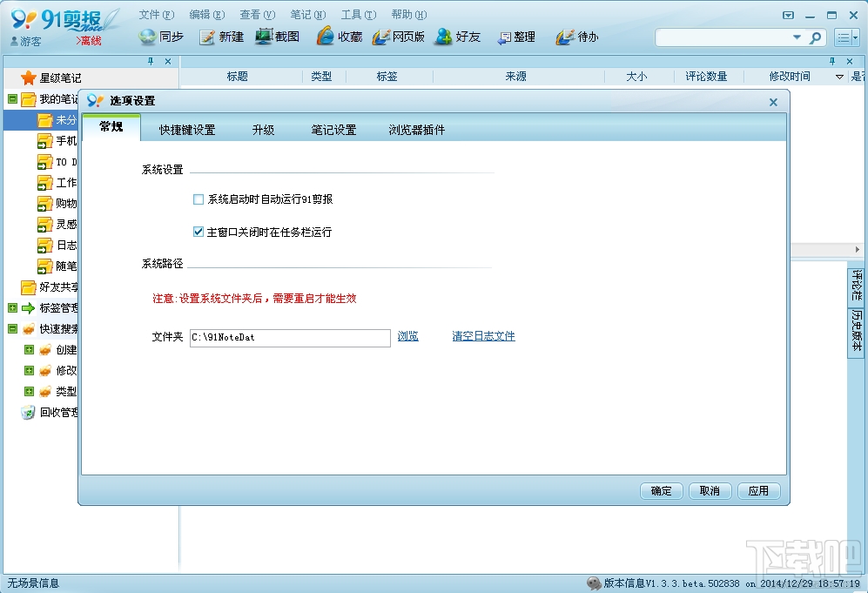Open the 回收管理 recycle bin

point(50,413)
